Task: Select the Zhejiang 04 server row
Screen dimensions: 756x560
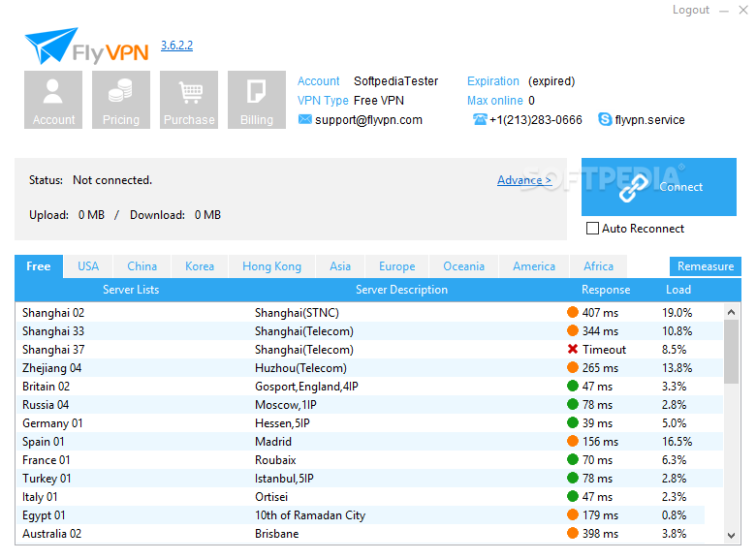Action: tap(369, 368)
